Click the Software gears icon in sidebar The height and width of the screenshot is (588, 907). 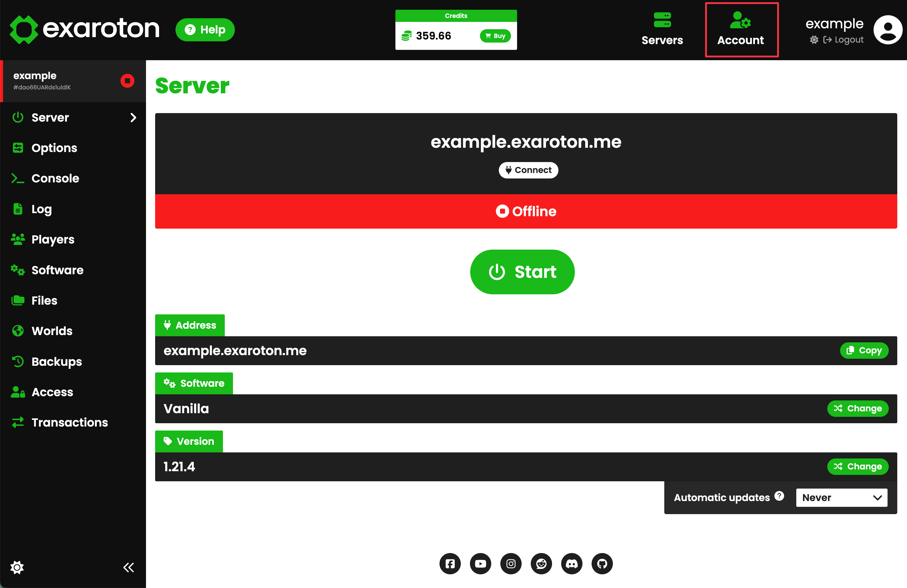18,270
